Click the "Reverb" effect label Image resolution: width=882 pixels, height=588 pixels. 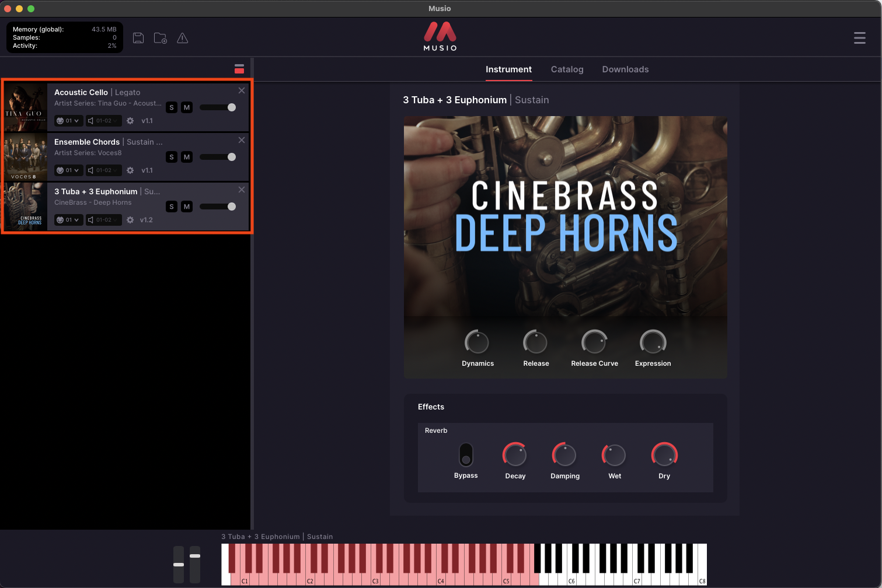(x=436, y=430)
